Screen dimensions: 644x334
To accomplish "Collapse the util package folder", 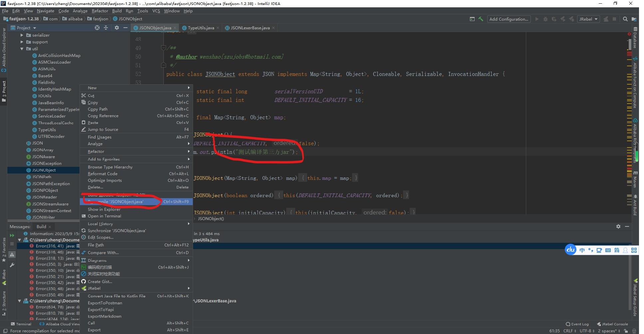I will [x=22, y=49].
